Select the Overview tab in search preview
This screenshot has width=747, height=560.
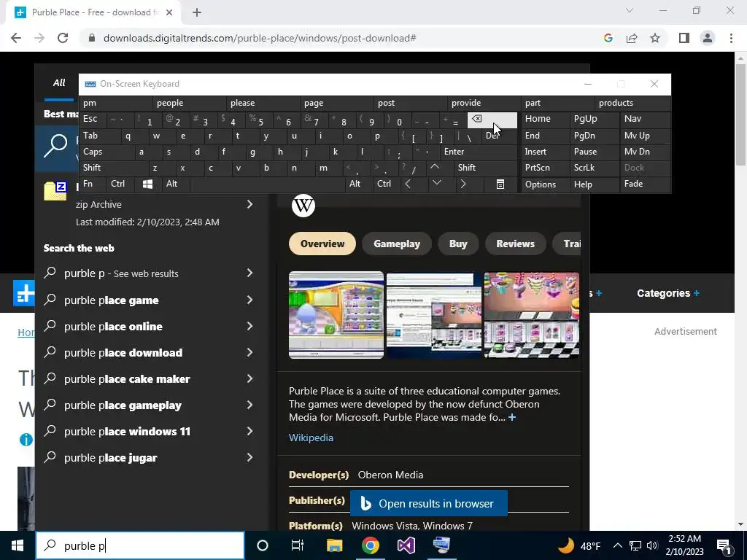click(x=322, y=244)
